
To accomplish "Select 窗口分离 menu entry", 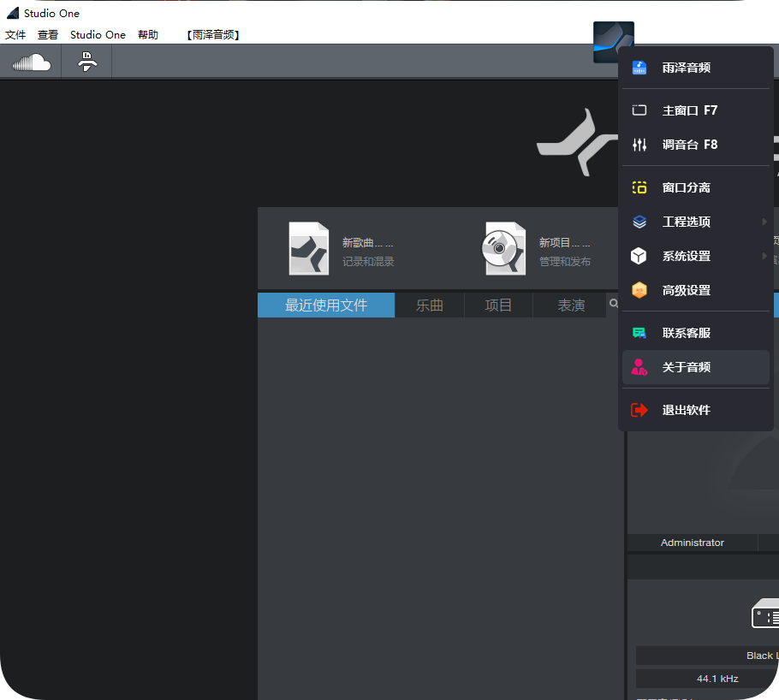I will [x=695, y=187].
